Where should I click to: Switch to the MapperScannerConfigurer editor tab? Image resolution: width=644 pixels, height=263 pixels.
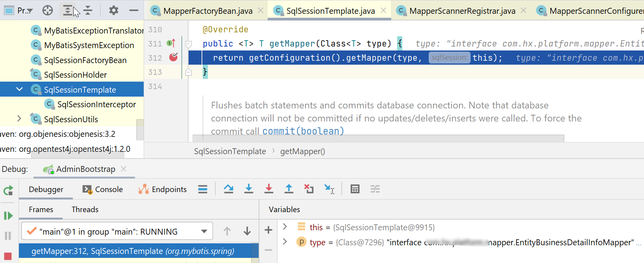click(x=590, y=11)
